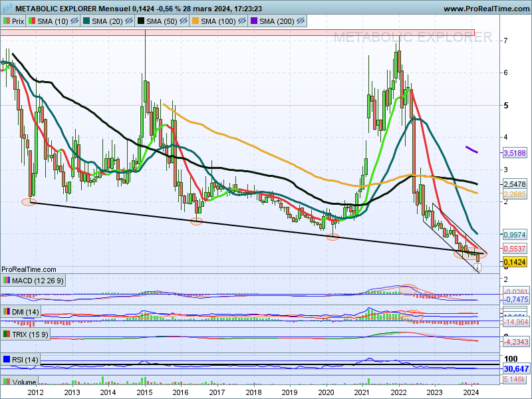Click the Prix red-green color icon

(x=7, y=21)
